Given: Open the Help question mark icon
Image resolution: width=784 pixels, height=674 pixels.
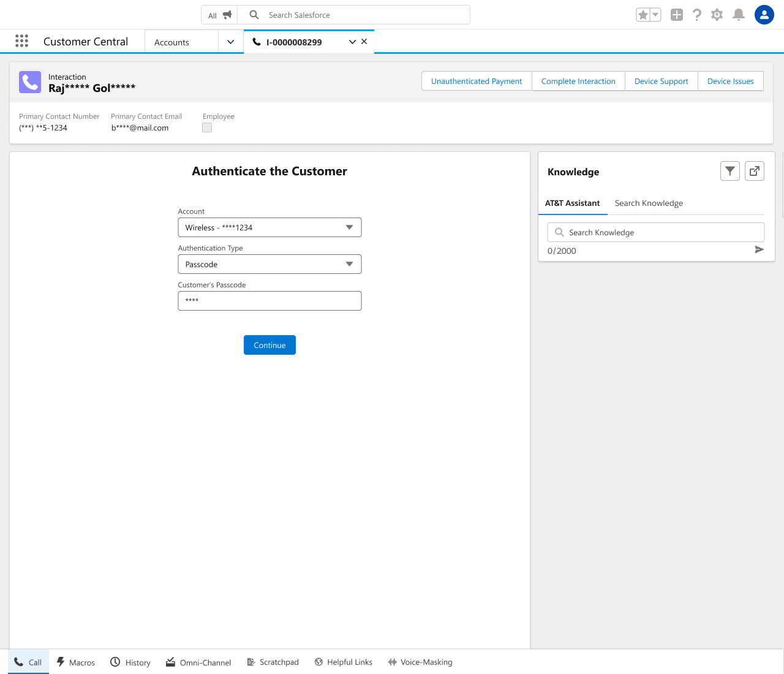Looking at the screenshot, I should click(x=697, y=15).
